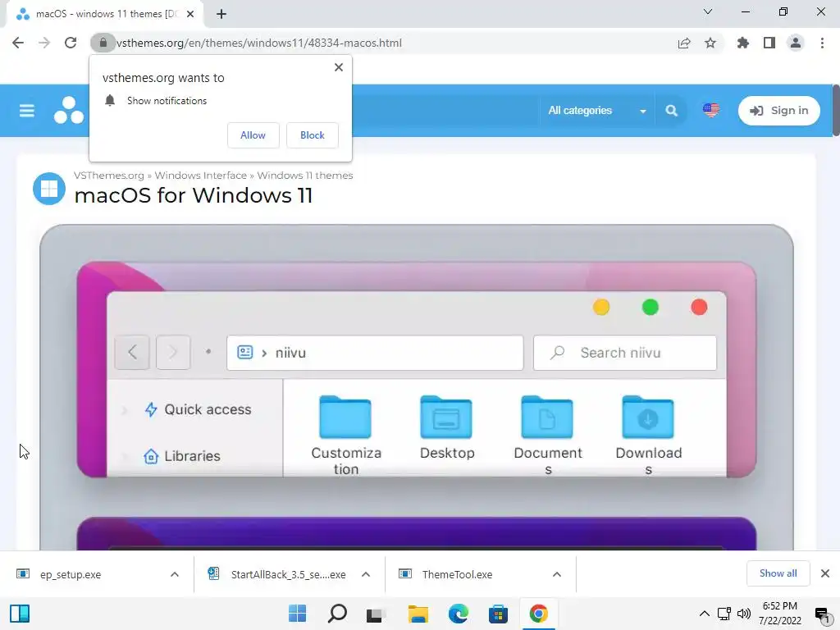
Task: Click the Sign in button
Action: pyautogui.click(x=779, y=111)
